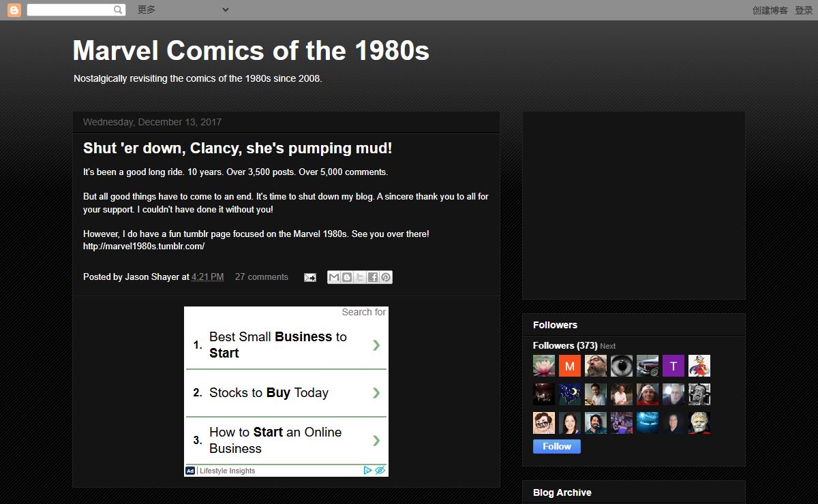
Task: Open the 更多 dropdown in navbar
Action: pyautogui.click(x=183, y=10)
